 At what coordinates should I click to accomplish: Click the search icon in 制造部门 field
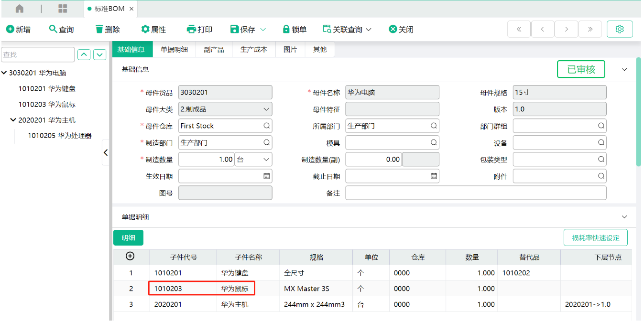[266, 143]
